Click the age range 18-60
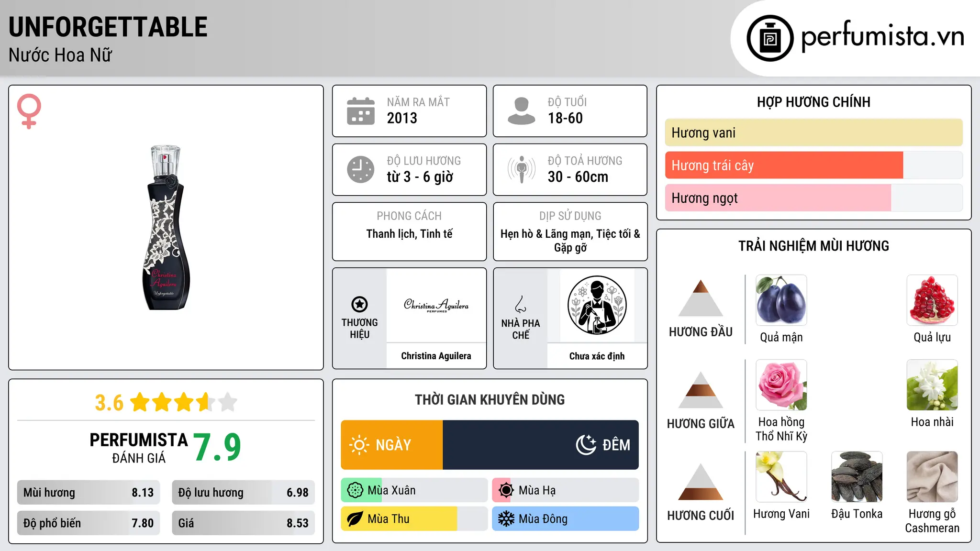Viewport: 980px width, 551px height. pyautogui.click(x=565, y=118)
